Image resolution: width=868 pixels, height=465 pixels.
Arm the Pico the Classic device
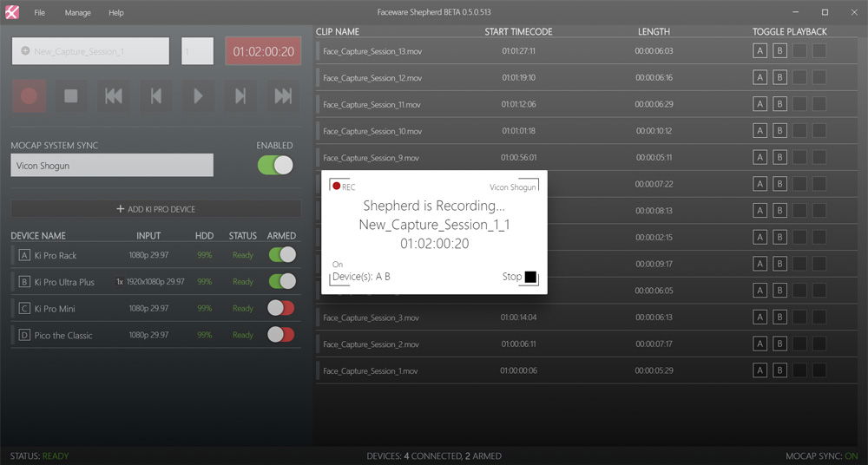click(281, 334)
